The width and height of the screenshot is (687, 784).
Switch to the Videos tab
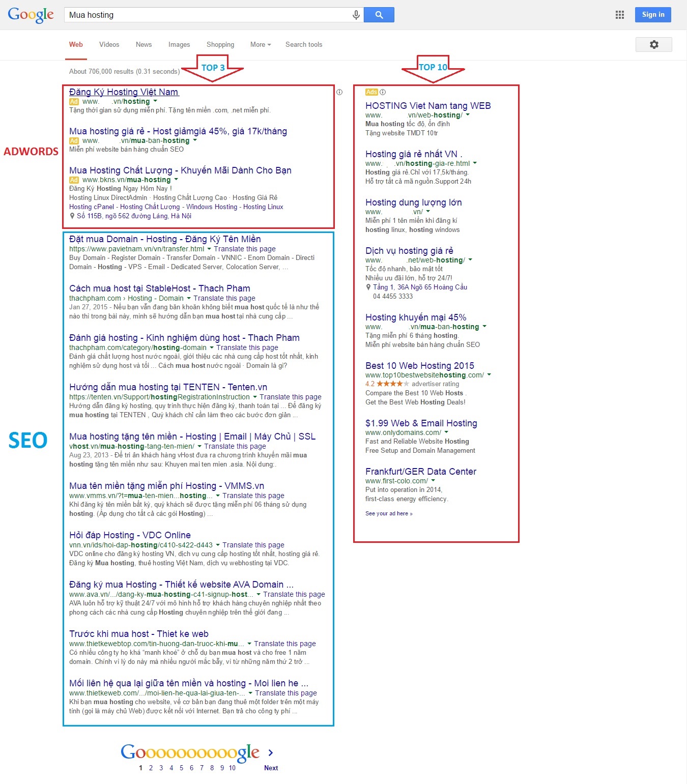tap(109, 45)
